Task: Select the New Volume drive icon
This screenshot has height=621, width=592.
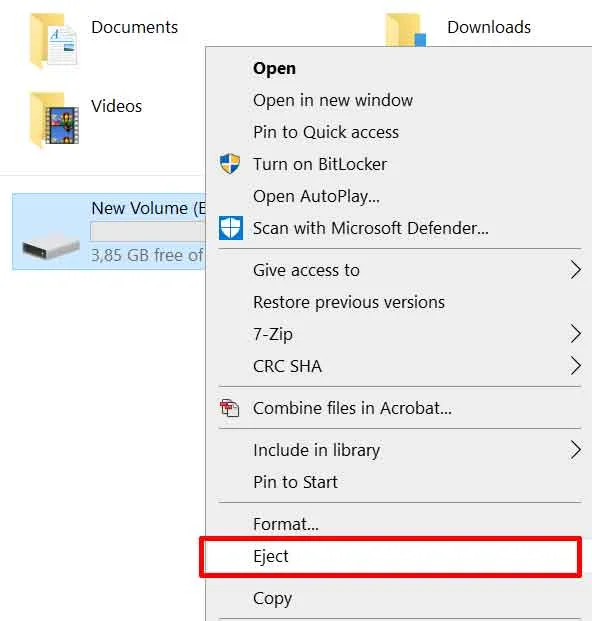Action: [51, 246]
